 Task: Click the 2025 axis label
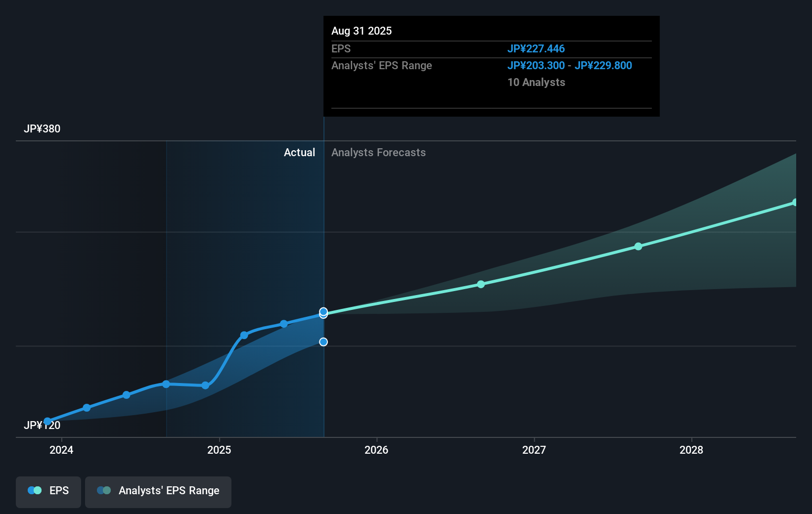[220, 450]
